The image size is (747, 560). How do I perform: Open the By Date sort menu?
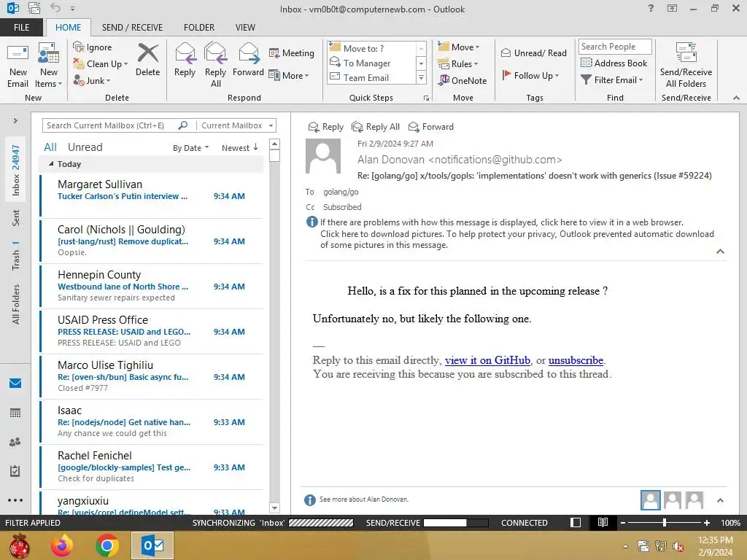pos(190,147)
